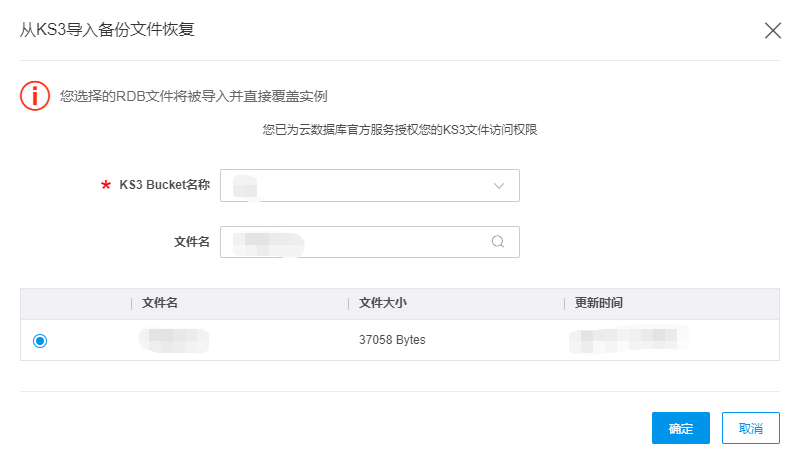Expand the KS3 Bucket名称 dropdown arrow
This screenshot has height=458, width=797.
tap(499, 186)
